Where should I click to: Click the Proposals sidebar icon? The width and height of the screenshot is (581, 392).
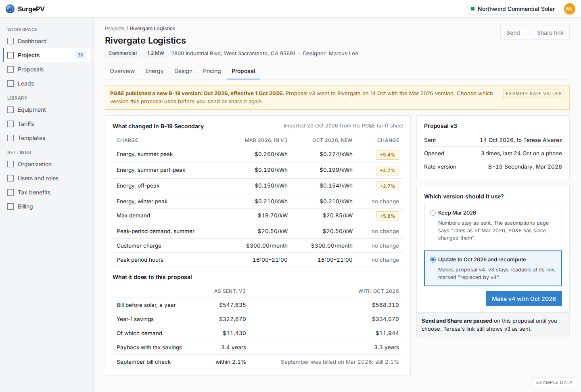10,69
